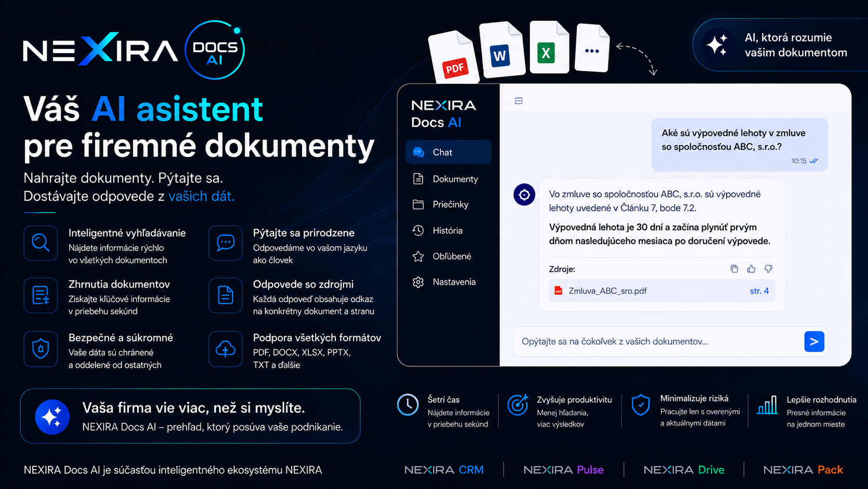This screenshot has height=489, width=868.
Task: Click the Bezpečné a súkromné shield icon
Action: click(40, 349)
